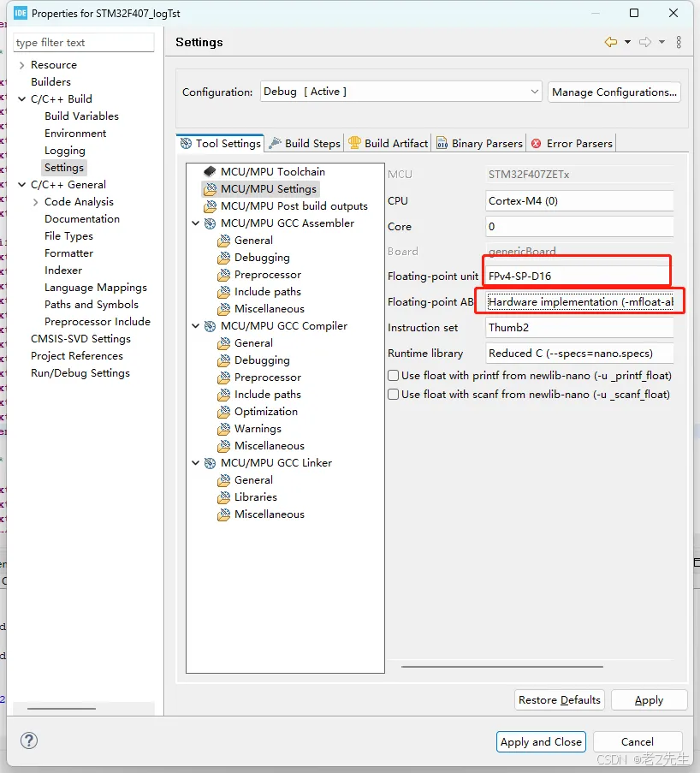Click the IDE icon in the title bar

tap(21, 14)
